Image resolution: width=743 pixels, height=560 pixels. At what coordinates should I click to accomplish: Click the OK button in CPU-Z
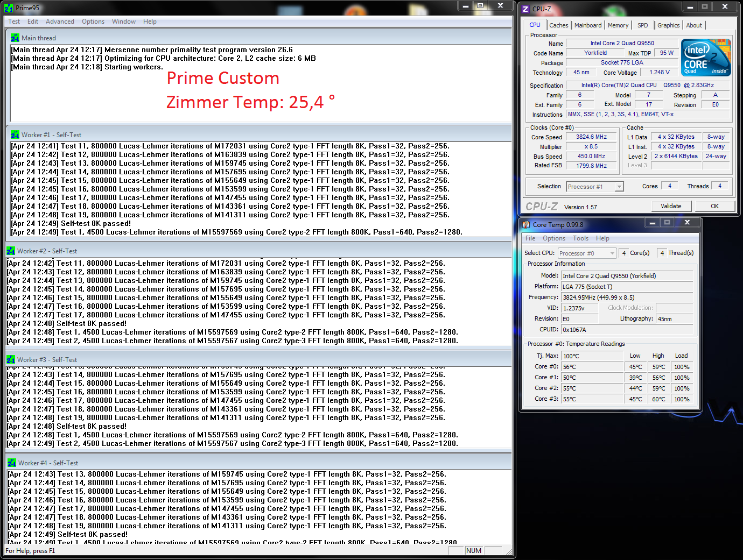coord(714,206)
